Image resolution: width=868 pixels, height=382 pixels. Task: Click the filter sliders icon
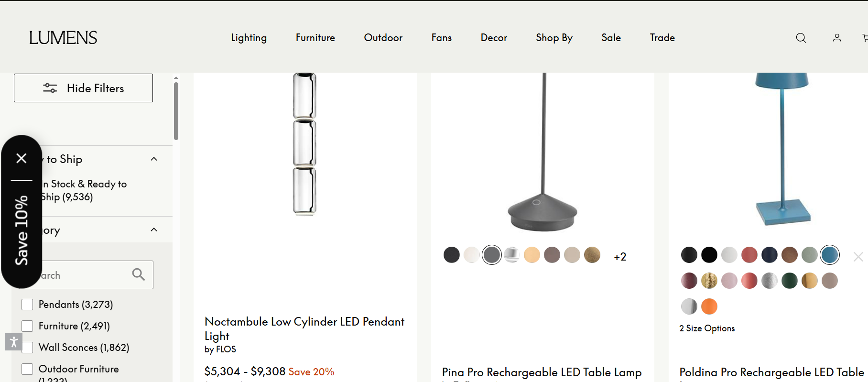[x=50, y=88]
